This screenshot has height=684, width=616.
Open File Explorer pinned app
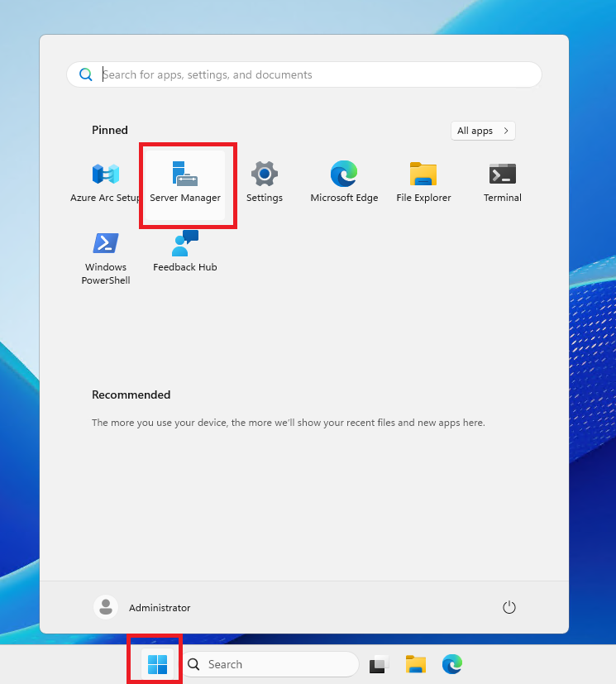coord(423,182)
